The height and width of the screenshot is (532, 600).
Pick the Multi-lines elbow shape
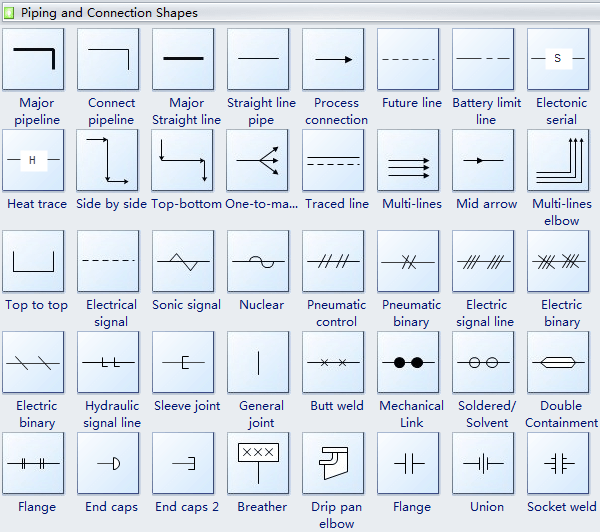[x=558, y=160]
